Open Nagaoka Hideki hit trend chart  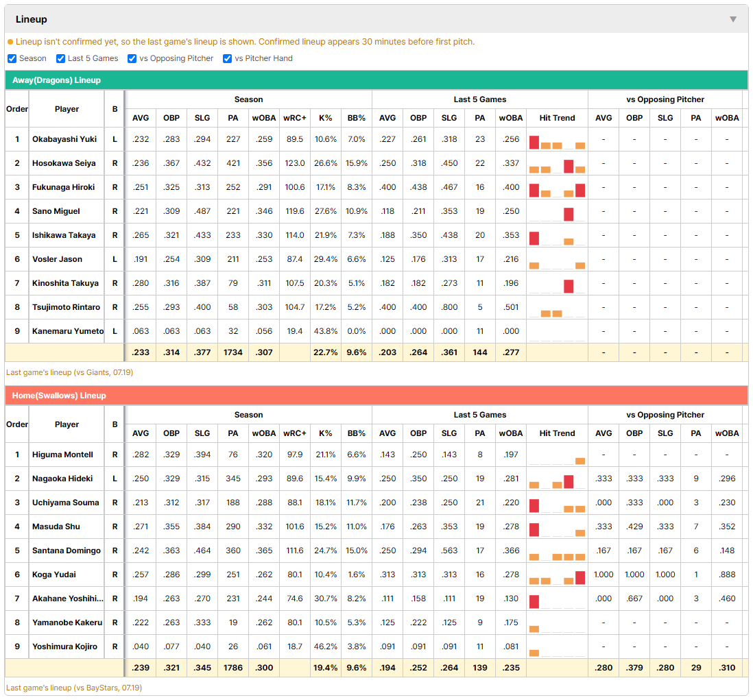pos(557,481)
